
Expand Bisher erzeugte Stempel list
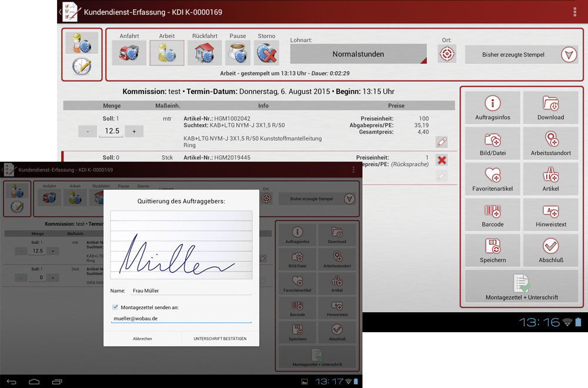522,54
